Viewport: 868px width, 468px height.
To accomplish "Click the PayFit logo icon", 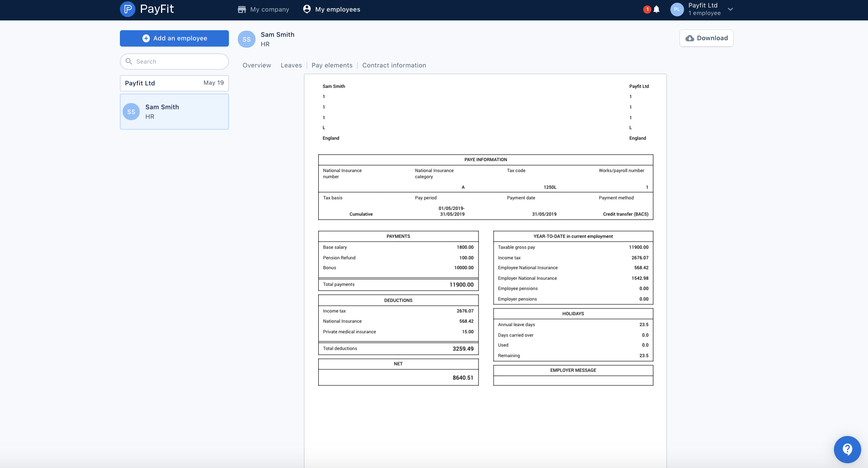I will pos(128,9).
